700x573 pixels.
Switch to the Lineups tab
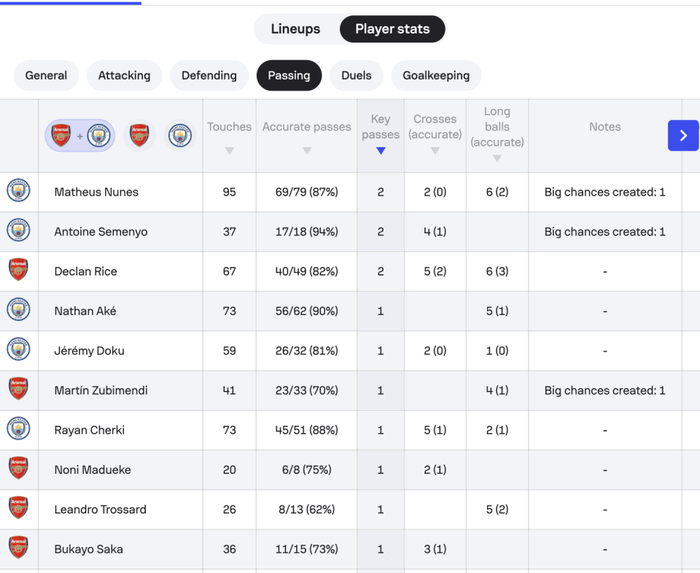pos(295,29)
